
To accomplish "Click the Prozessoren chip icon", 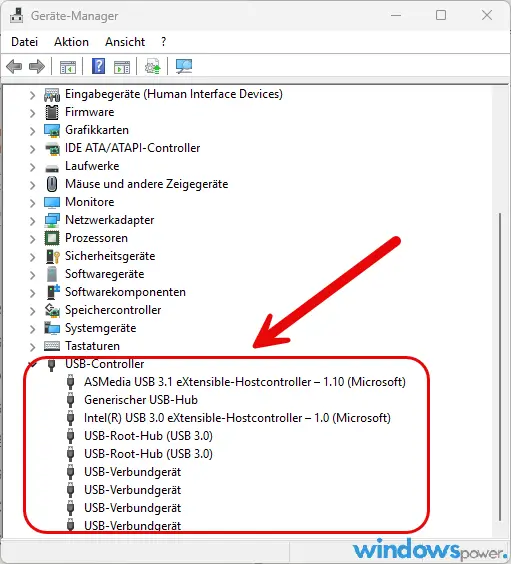I will (52, 238).
